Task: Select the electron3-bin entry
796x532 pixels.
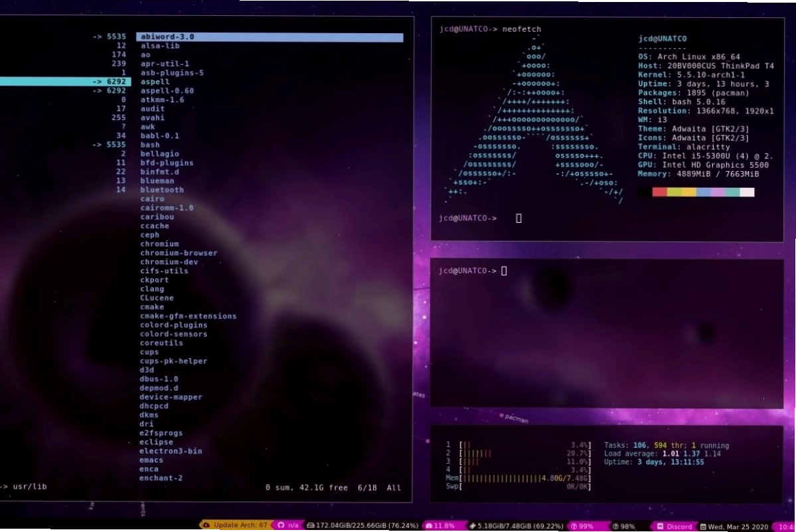Action: [171, 451]
